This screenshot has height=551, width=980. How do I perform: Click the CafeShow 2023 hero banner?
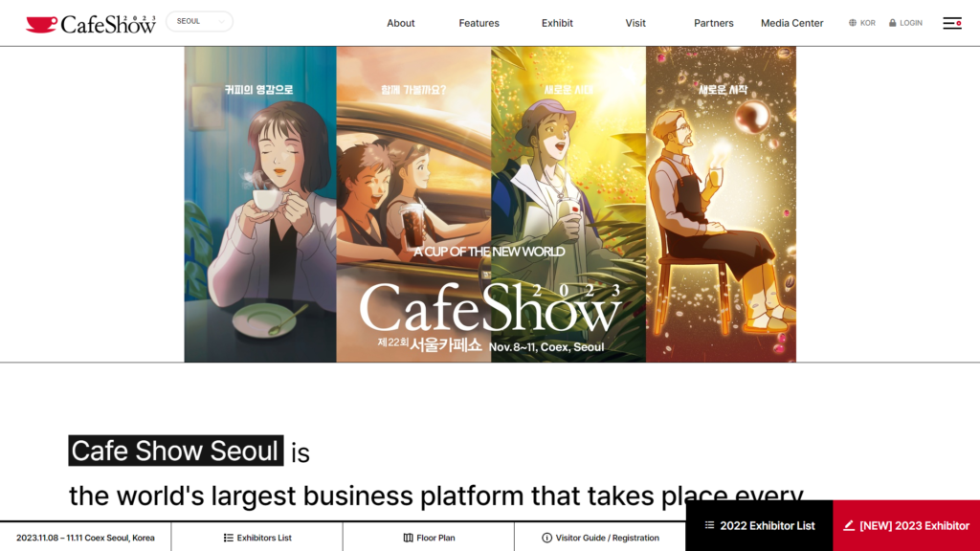(490, 205)
